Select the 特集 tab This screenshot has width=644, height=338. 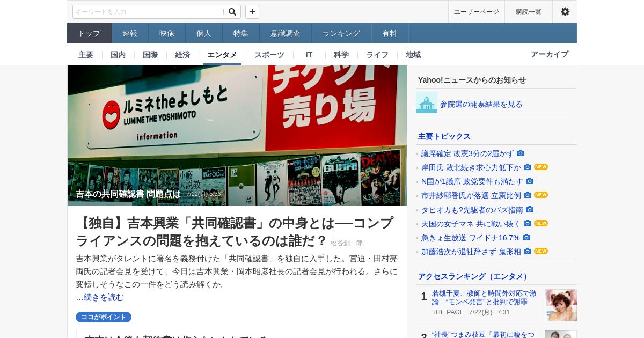[x=241, y=33]
